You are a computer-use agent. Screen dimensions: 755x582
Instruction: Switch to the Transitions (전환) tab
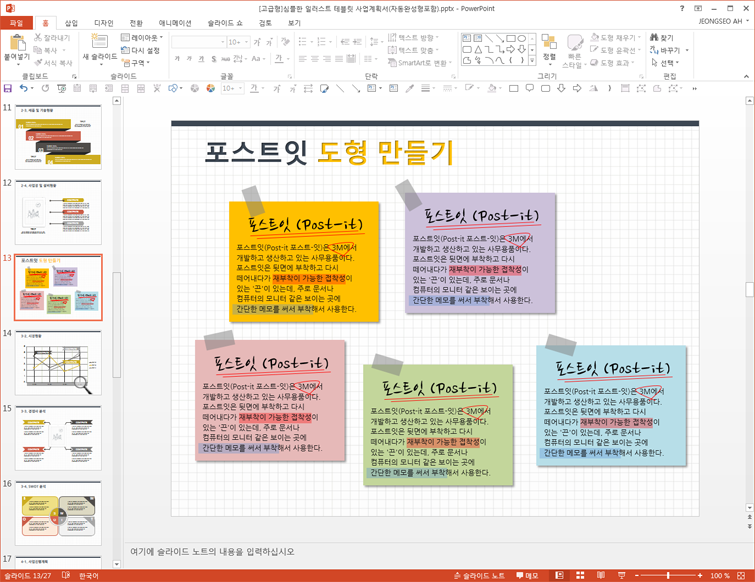tap(136, 23)
